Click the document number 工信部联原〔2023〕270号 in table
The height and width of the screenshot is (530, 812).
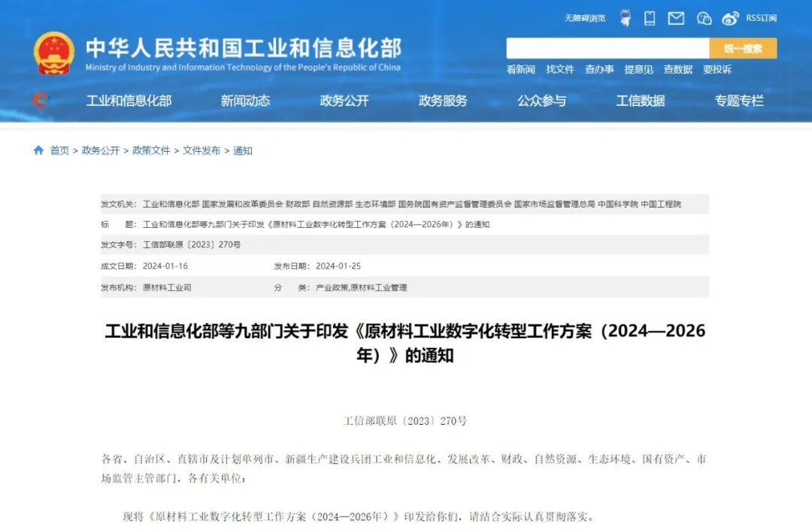192,244
